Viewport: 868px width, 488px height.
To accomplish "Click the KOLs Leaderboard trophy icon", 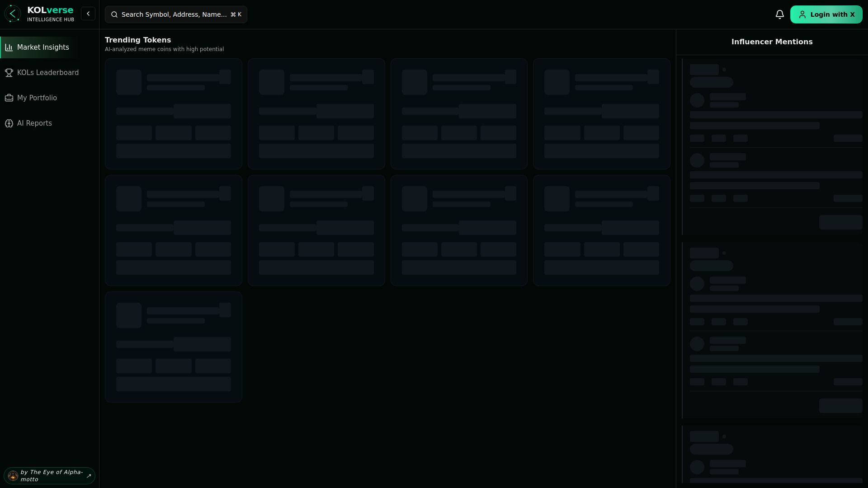I will 9,73.
